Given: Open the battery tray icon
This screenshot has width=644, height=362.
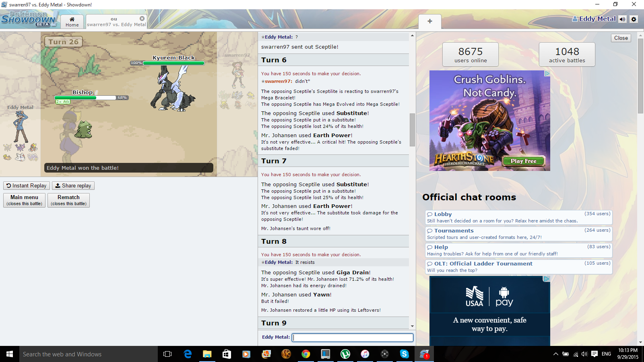Looking at the screenshot, I should pos(566,354).
